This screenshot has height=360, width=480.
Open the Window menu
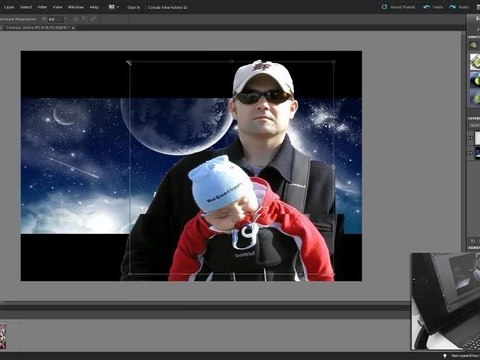(76, 7)
